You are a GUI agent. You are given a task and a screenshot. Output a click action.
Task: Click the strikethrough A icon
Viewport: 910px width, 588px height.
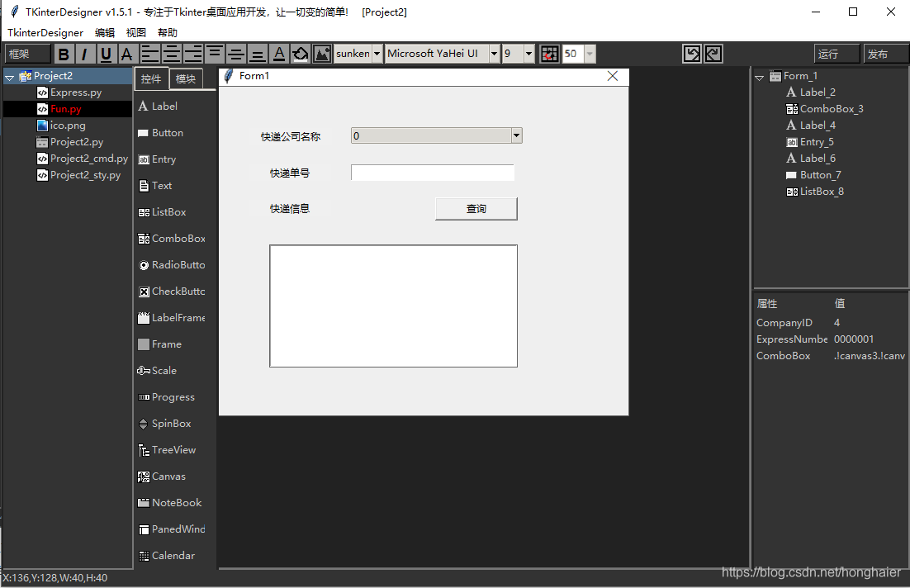point(126,54)
